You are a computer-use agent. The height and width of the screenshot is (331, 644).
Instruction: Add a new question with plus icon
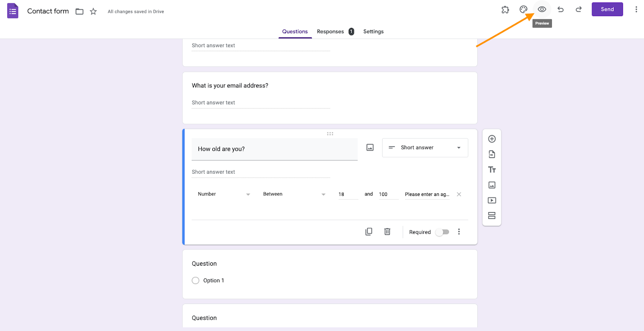coord(492,139)
